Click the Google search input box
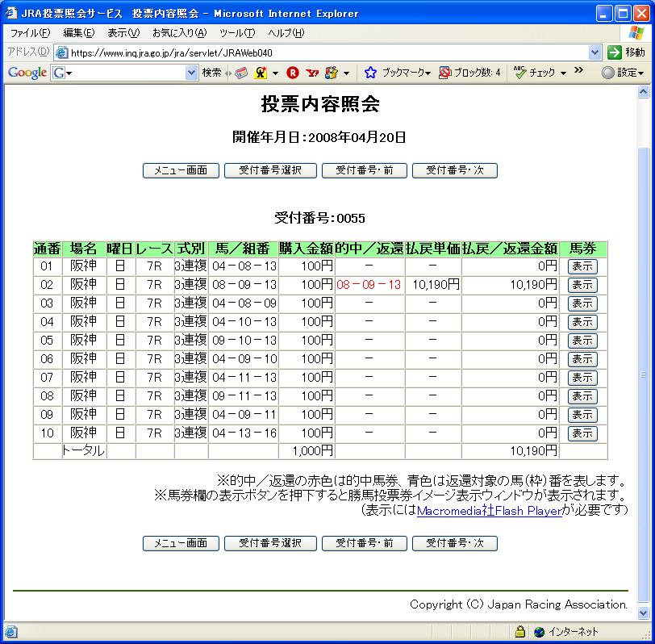655x644 pixels. (124, 73)
